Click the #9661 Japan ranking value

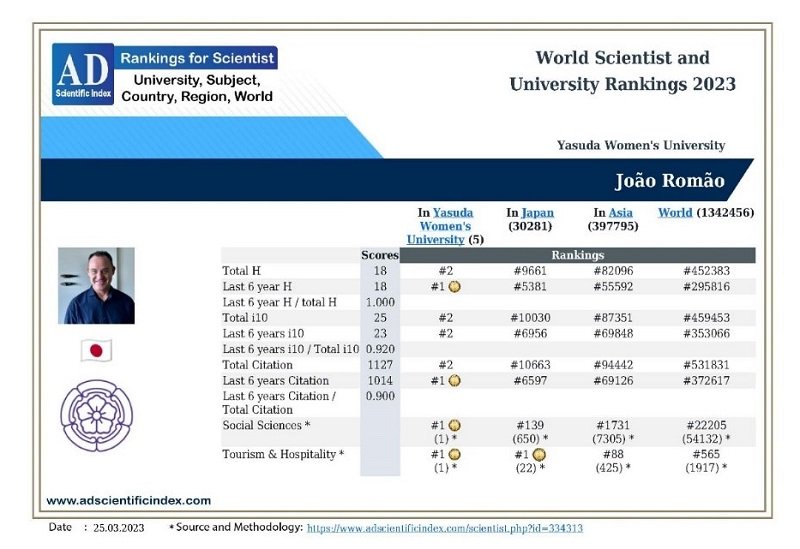530,271
